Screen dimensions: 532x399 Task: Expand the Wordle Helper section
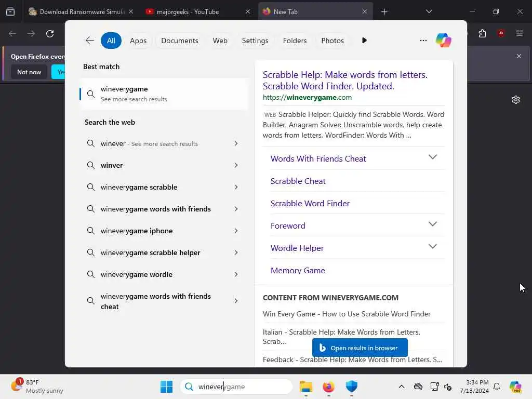pyautogui.click(x=432, y=246)
